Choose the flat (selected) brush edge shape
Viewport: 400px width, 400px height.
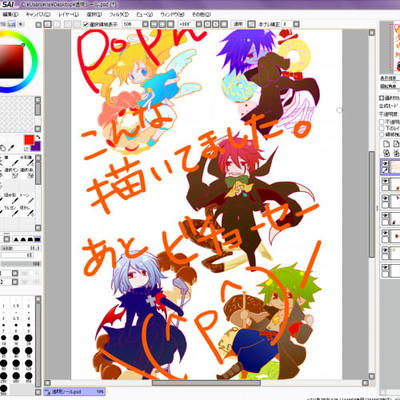[37, 239]
